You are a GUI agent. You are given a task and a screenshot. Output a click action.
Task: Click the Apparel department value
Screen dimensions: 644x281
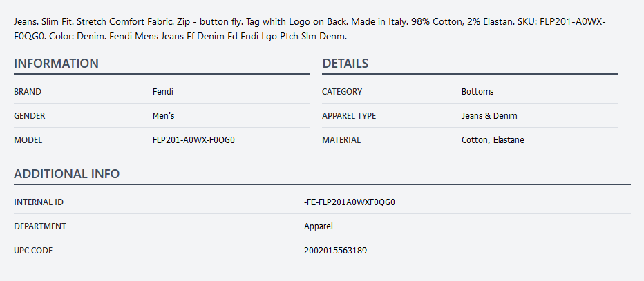[319, 226]
